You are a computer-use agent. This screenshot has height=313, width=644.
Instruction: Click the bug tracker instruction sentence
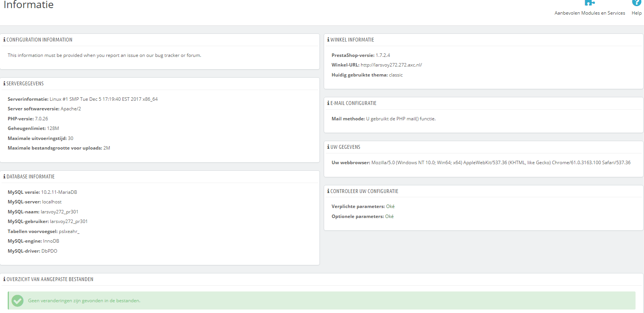coord(104,55)
